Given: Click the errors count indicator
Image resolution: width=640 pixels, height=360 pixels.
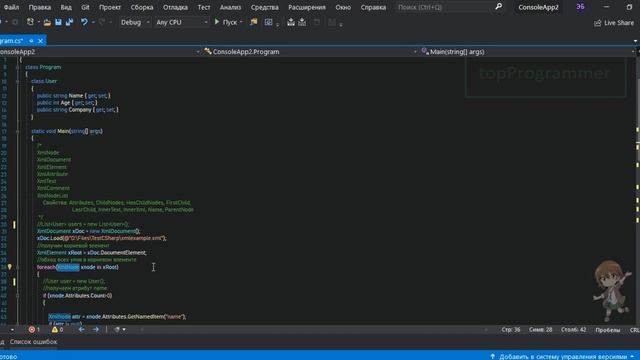Looking at the screenshot, I should tap(34, 330).
